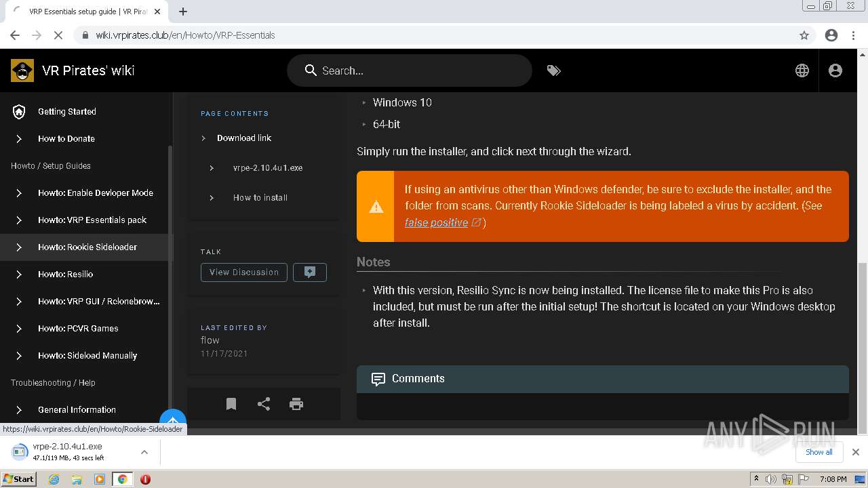Image resolution: width=868 pixels, height=488 pixels.
Task: Open the wiki account profile icon
Action: 835,70
